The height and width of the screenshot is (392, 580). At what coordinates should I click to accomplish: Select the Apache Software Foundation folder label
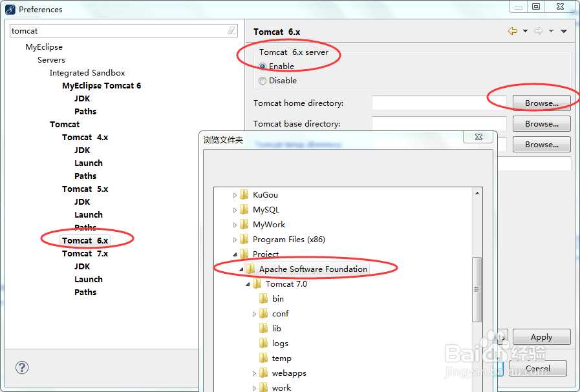(313, 269)
